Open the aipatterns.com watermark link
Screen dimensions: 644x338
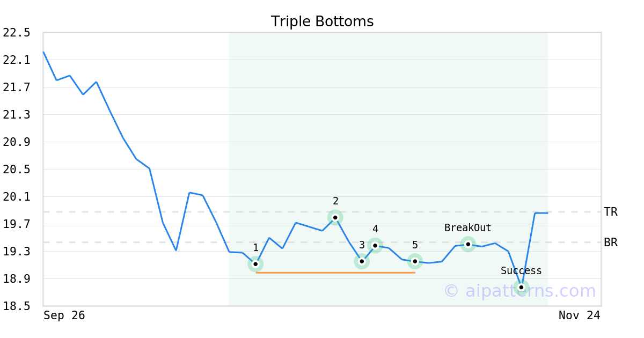pos(519,291)
